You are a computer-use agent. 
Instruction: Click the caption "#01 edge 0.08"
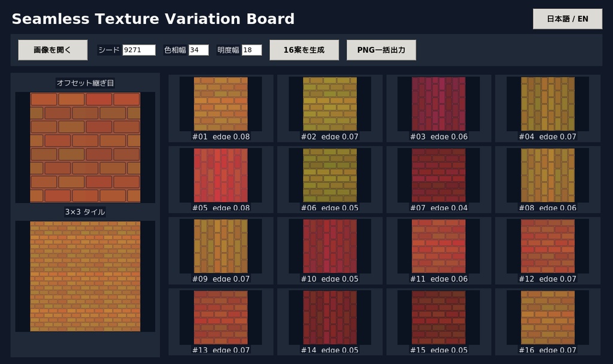click(x=220, y=137)
